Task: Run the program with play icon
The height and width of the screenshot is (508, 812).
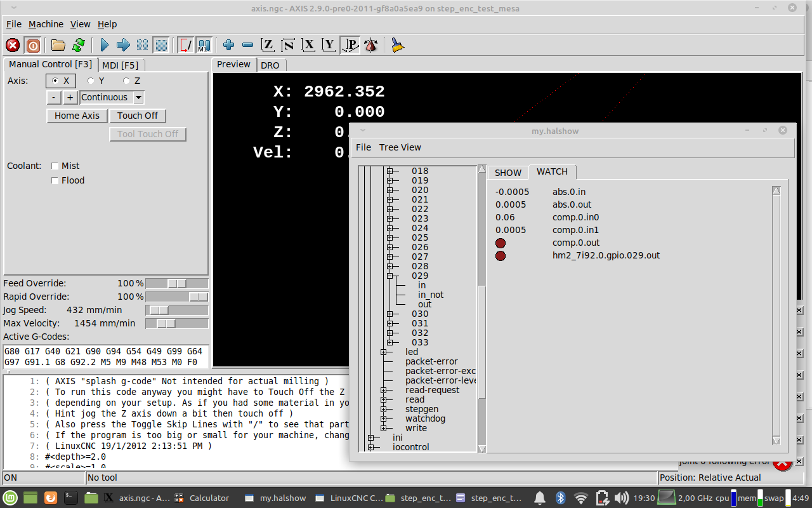Action: point(105,45)
